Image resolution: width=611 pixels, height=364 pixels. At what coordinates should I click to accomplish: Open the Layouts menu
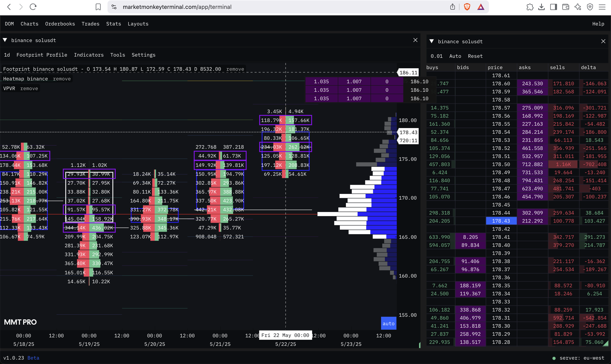tap(138, 24)
